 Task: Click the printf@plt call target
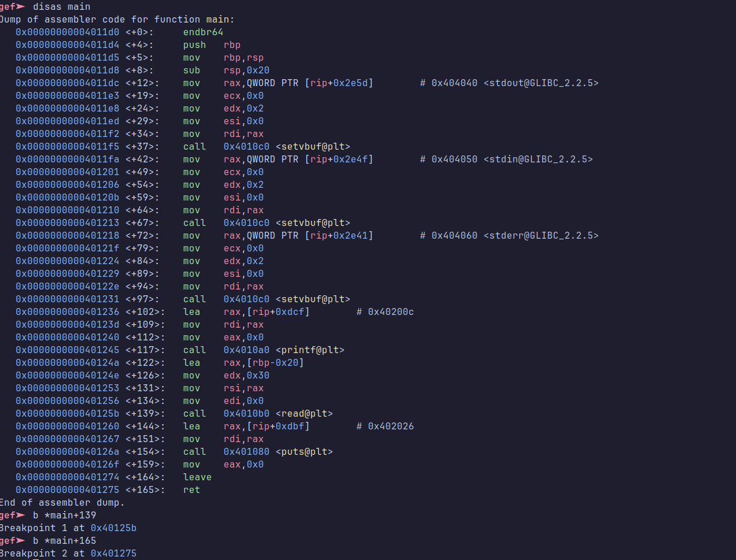tap(284, 350)
